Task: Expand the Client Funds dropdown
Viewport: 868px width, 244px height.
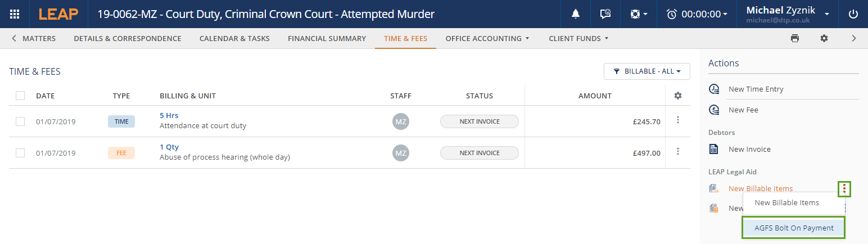Action: pyautogui.click(x=578, y=38)
